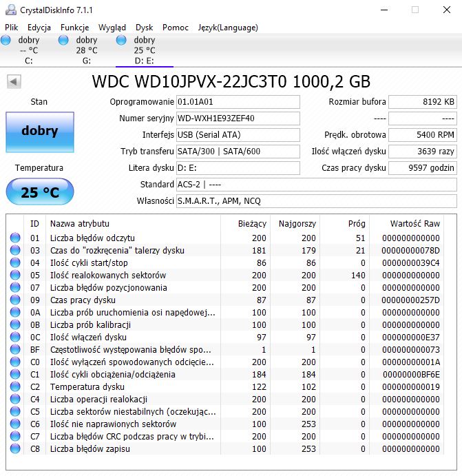Screen dimensions: 462x476
Task: Click status orb for attribute C4
Action: (x=15, y=400)
